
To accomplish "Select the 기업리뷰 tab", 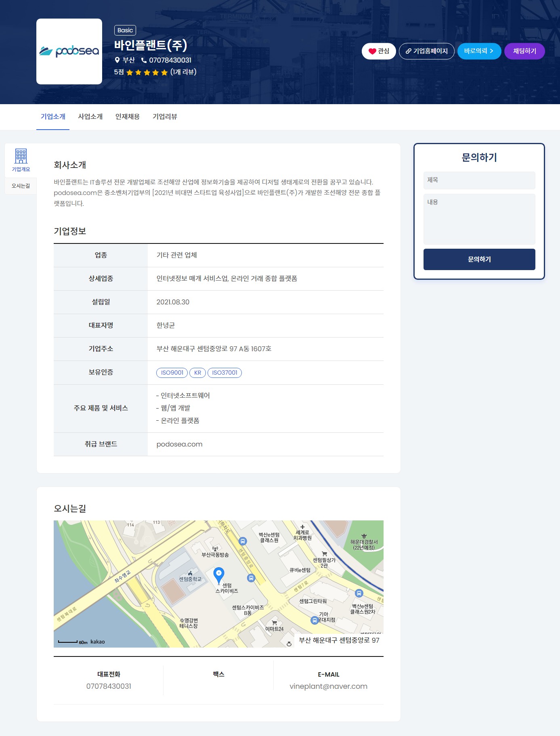I will point(165,117).
